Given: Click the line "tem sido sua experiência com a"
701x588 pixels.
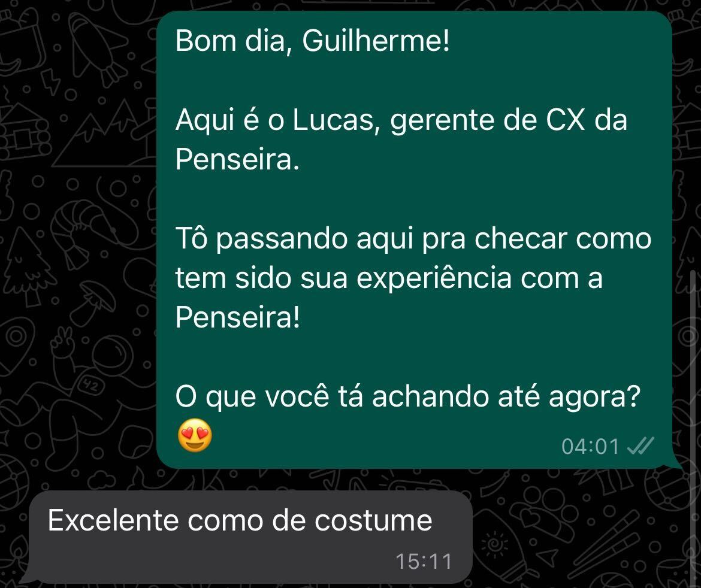Looking at the screenshot, I should pos(389,278).
